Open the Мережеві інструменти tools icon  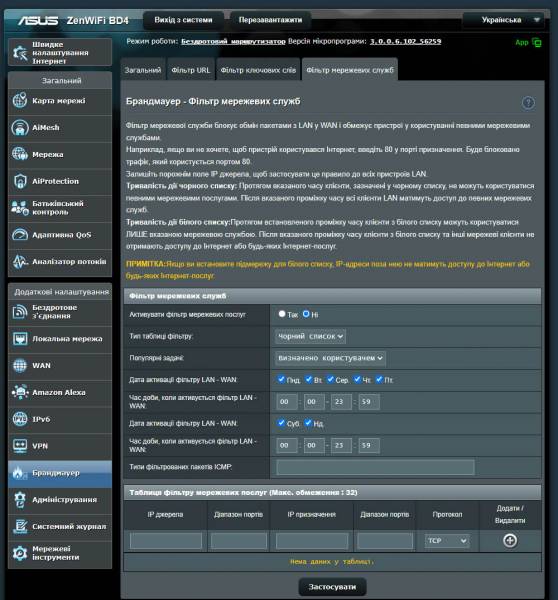click(x=20, y=553)
